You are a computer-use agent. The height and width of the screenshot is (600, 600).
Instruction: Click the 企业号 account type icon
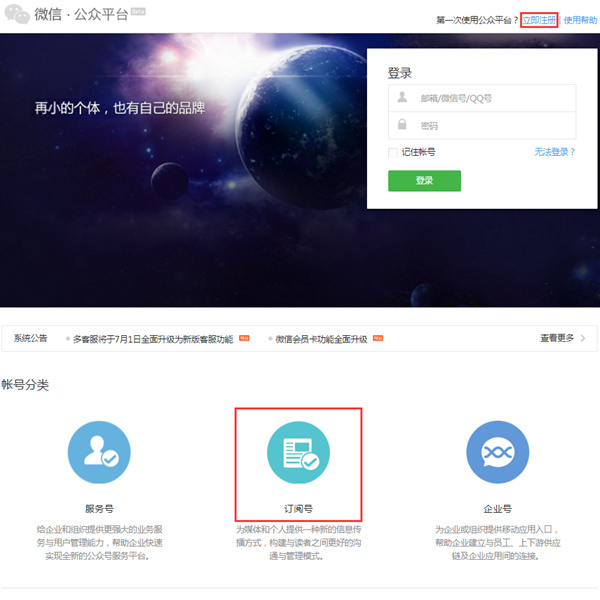pyautogui.click(x=497, y=452)
